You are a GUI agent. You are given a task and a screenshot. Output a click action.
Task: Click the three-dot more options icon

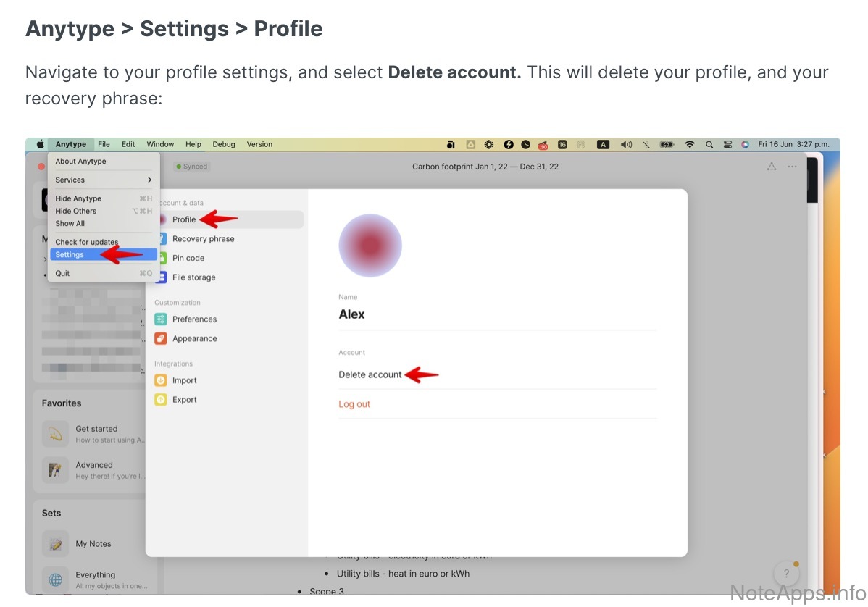pos(792,167)
